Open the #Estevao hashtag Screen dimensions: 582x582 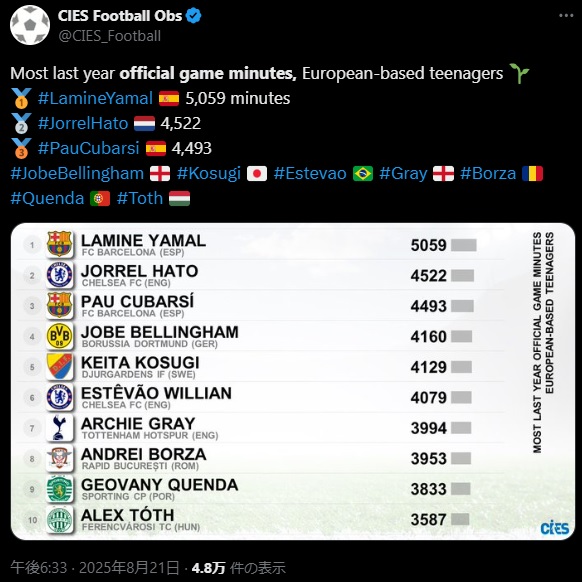pyautogui.click(x=310, y=173)
